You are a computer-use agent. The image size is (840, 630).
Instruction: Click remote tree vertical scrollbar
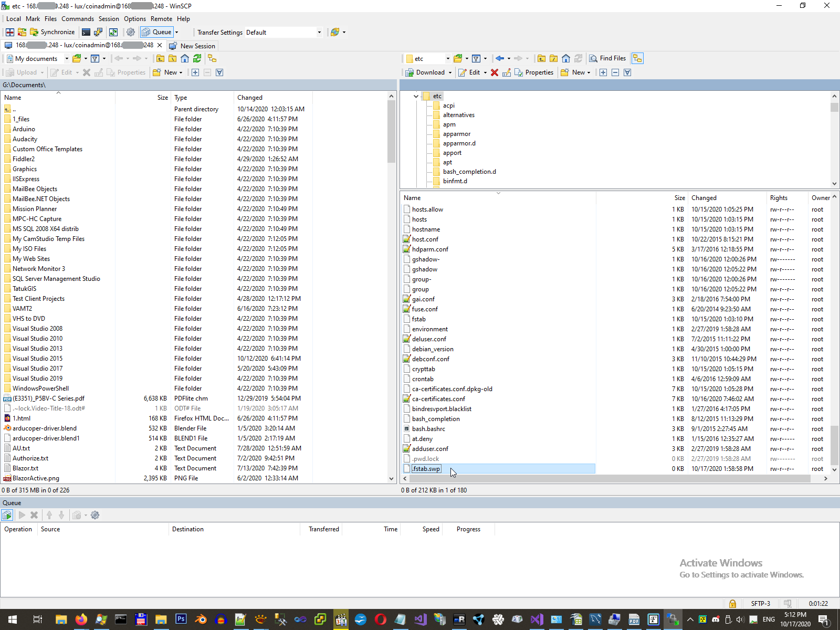tap(834, 108)
